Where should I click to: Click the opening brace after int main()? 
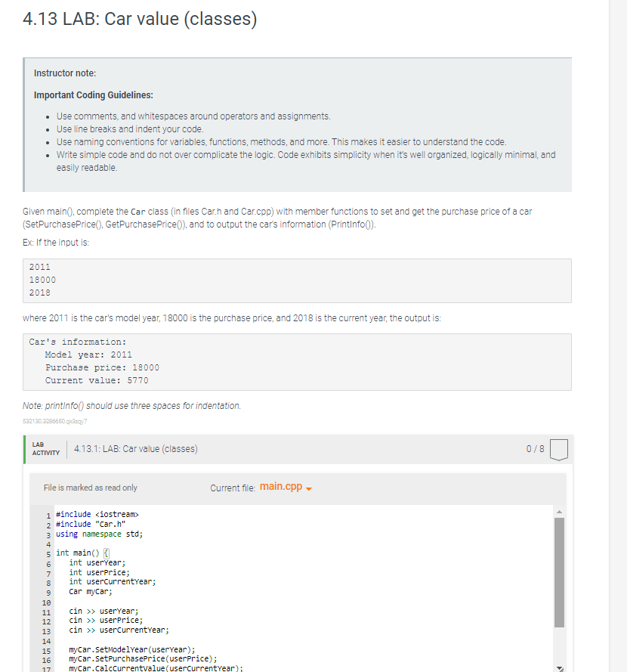tap(107, 553)
